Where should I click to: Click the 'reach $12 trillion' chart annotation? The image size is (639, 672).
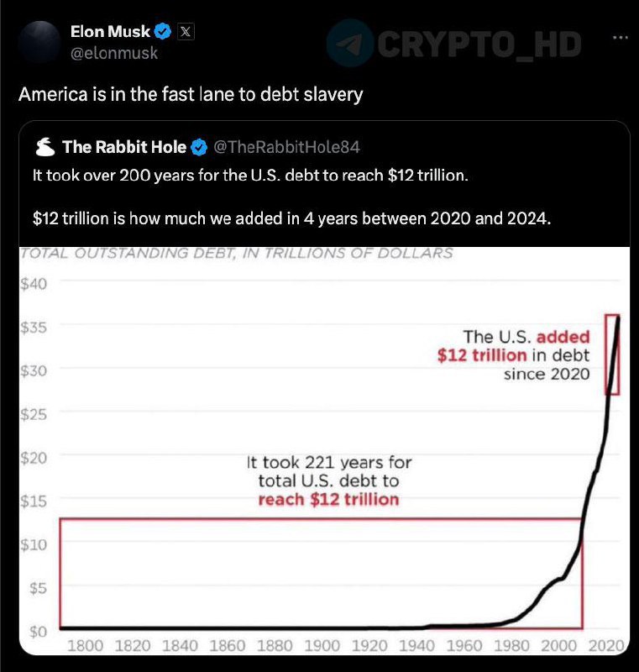click(328, 500)
